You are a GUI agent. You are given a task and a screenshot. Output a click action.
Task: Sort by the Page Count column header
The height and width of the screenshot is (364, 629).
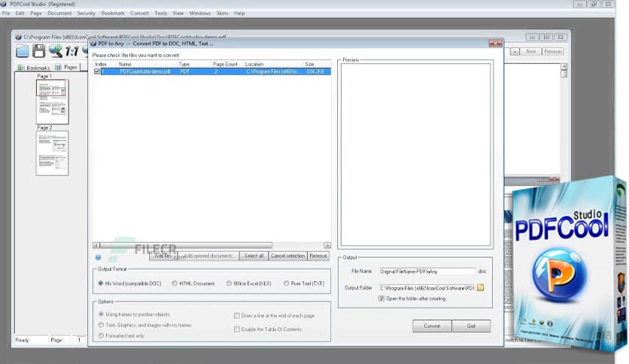227,64
